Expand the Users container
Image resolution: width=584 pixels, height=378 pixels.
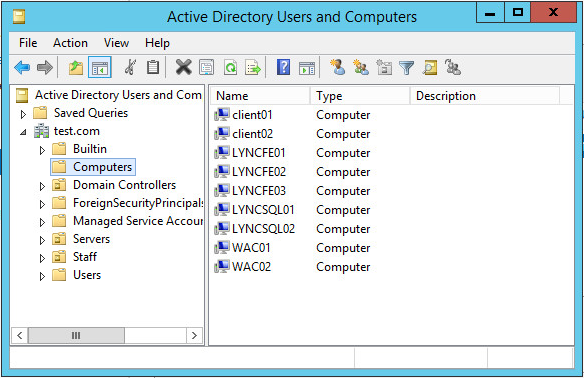point(42,276)
